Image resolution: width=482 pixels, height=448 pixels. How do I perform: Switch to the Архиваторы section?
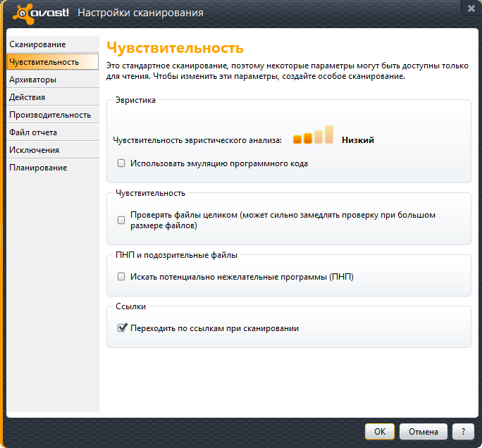tap(32, 80)
